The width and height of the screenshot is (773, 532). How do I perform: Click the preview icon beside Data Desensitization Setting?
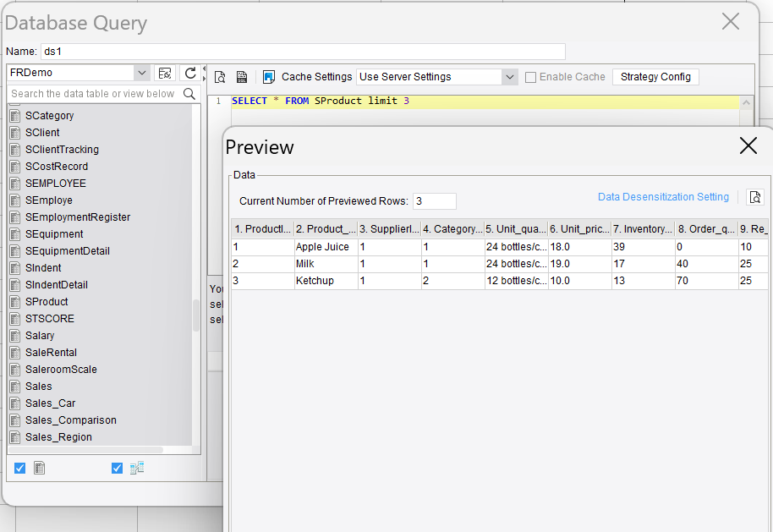click(755, 197)
